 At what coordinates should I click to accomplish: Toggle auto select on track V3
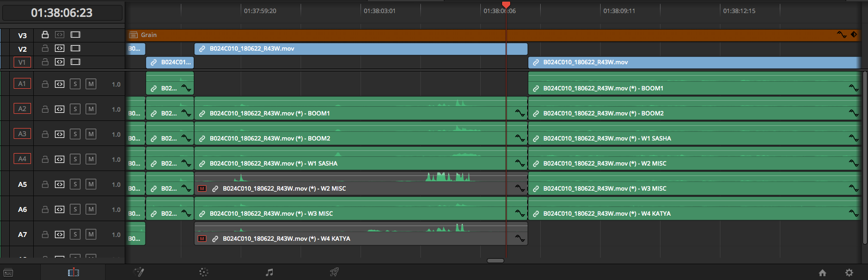click(x=60, y=35)
